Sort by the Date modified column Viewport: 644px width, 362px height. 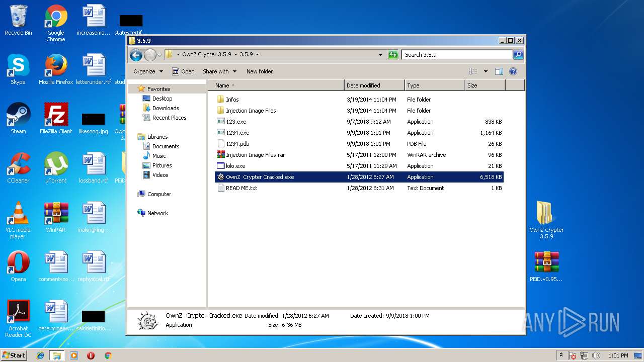pos(374,85)
